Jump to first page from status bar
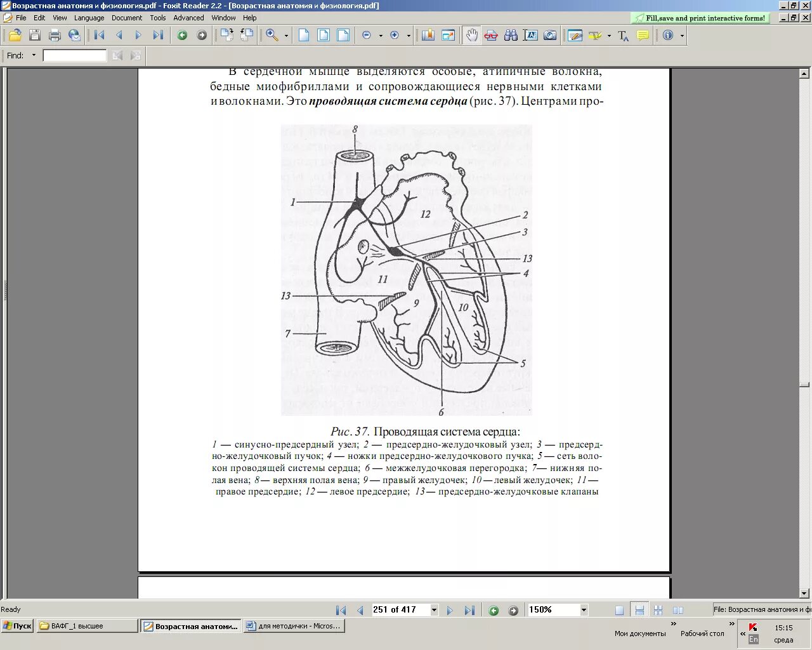The width and height of the screenshot is (812, 650). tap(341, 610)
